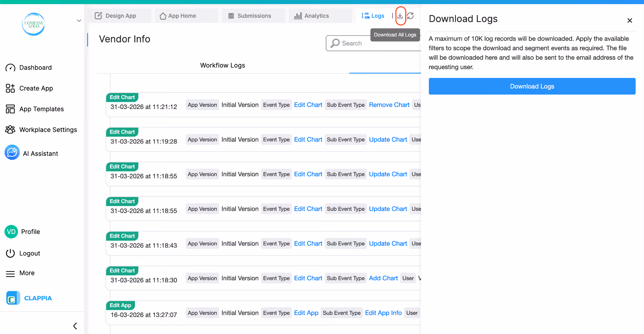
Task: Click the Vendor Info title
Action: pos(125,39)
